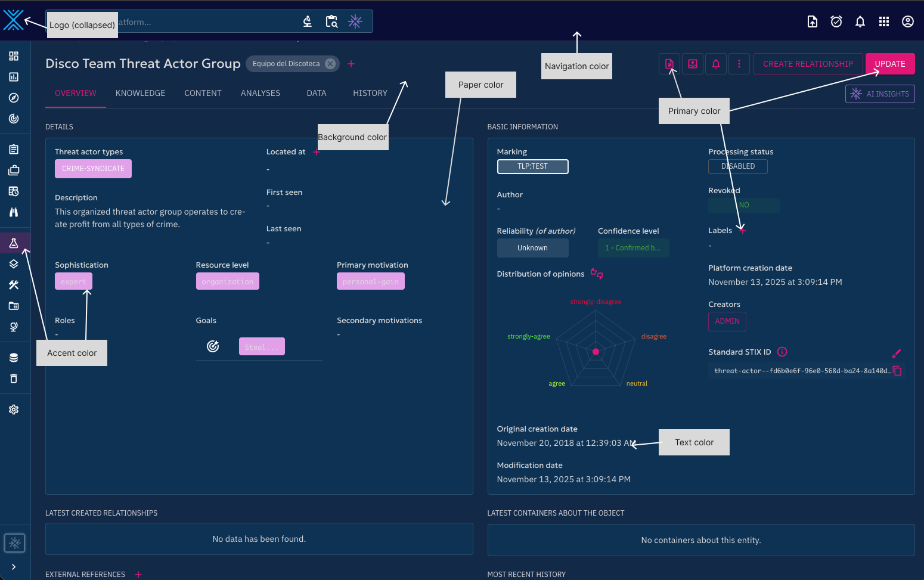Click the copy icon beside the STIX ID
Image resolution: width=924 pixels, height=580 pixels.
coord(897,371)
